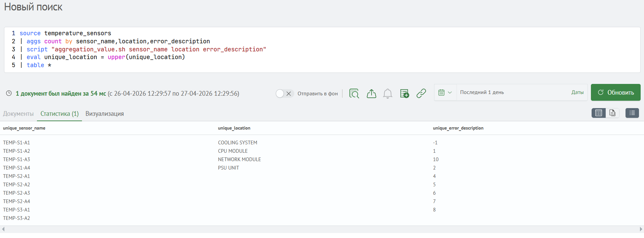Viewport: 644px width, 238px height.
Task: Click the 'Даты' link
Action: 577,92
